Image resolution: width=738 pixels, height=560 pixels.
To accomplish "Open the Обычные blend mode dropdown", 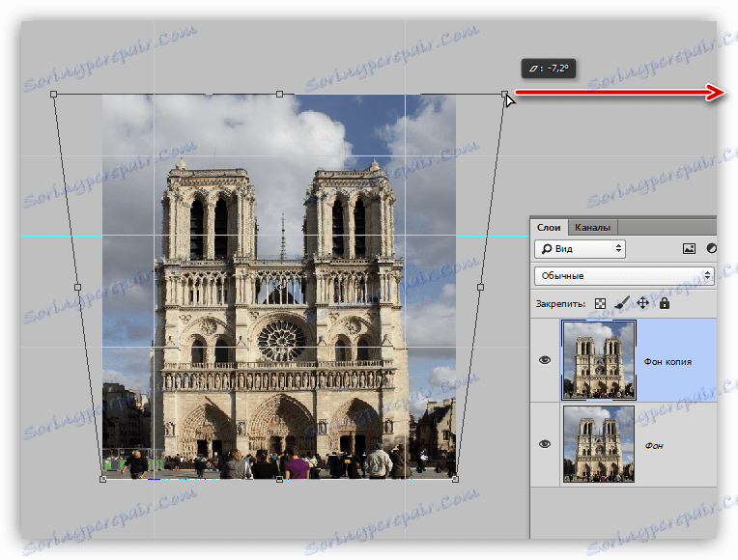I will coord(625,276).
